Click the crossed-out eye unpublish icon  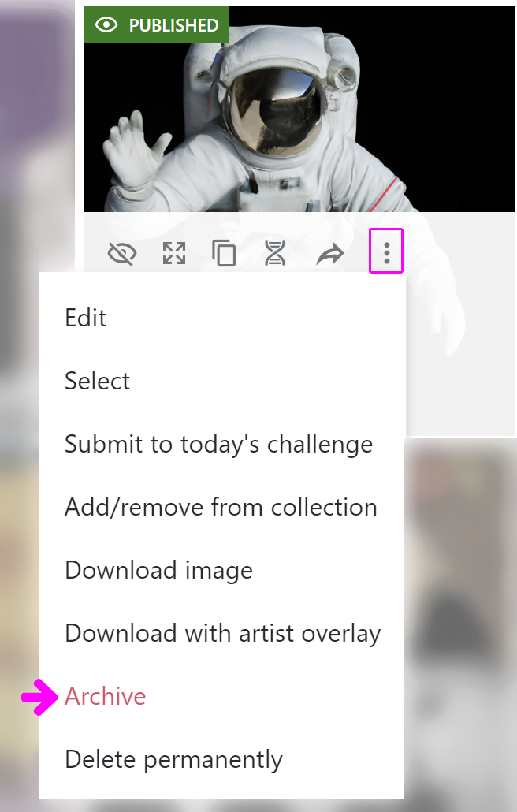click(121, 253)
